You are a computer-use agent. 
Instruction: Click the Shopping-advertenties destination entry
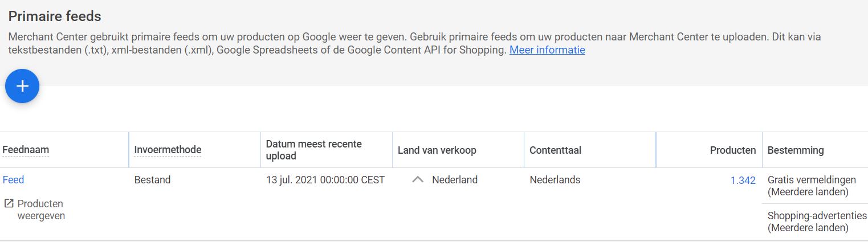[816, 222]
